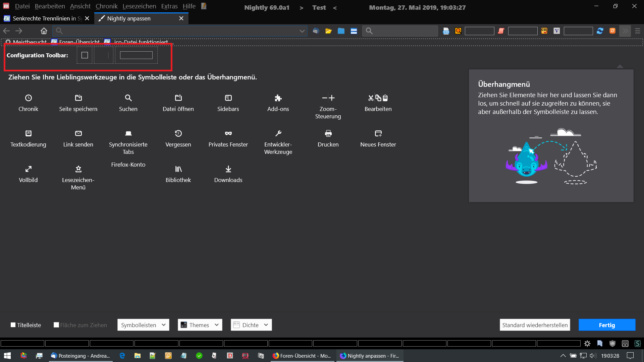Enable the Titelleiste checkbox
This screenshot has height=362, width=644.
13,325
